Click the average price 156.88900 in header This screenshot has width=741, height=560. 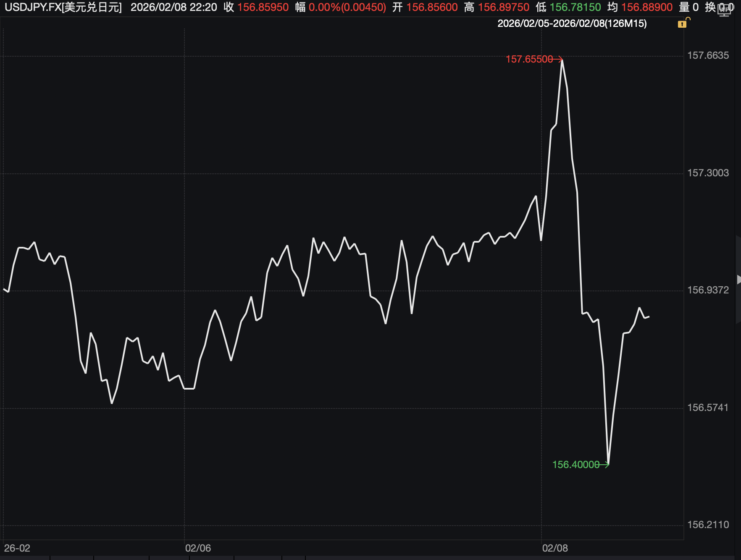[x=647, y=7]
